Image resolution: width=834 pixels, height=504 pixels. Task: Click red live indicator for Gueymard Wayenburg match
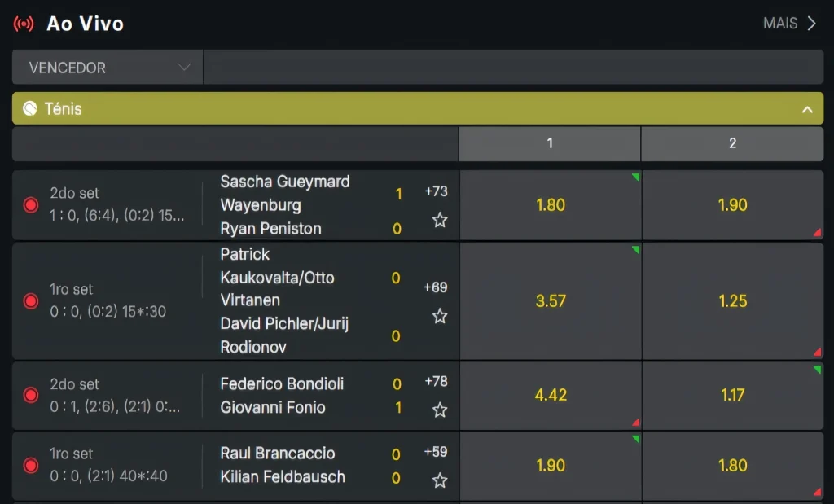[31, 205]
